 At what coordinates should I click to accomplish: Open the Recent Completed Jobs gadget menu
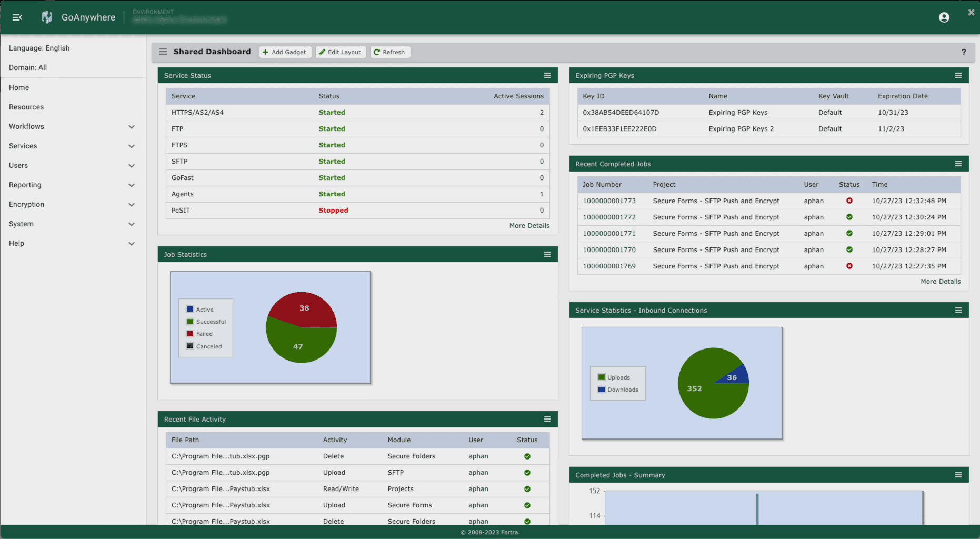pos(958,164)
